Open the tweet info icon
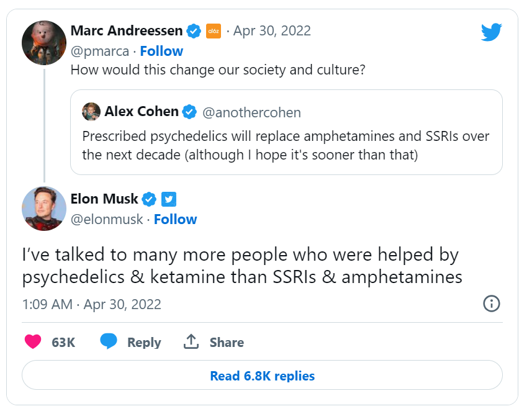 point(491,304)
